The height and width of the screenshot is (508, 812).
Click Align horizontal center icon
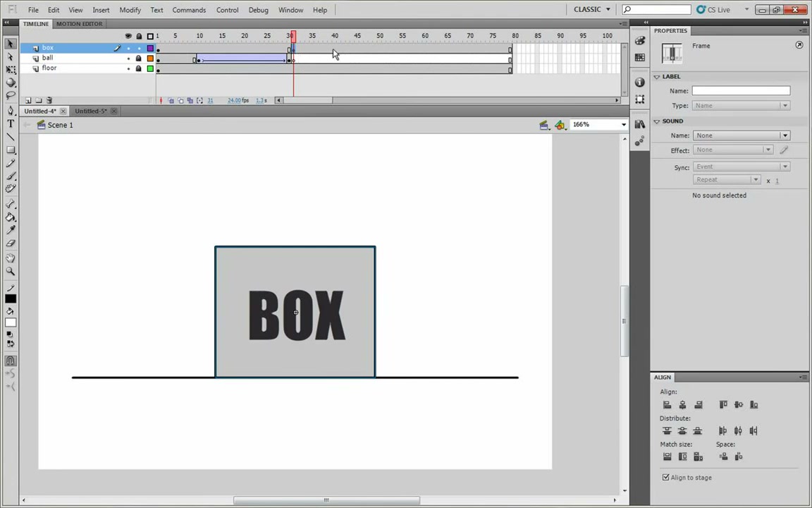(682, 405)
